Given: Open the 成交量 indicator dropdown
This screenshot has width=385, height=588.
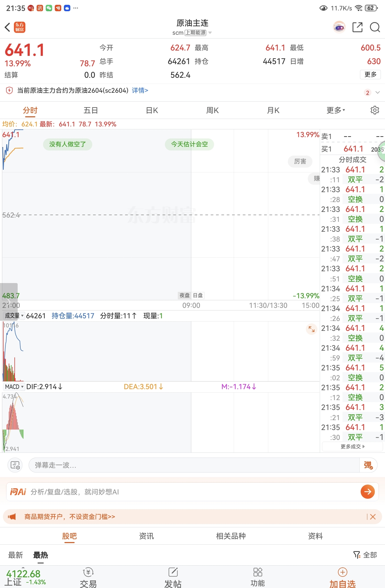Looking at the screenshot, I should point(14,316).
